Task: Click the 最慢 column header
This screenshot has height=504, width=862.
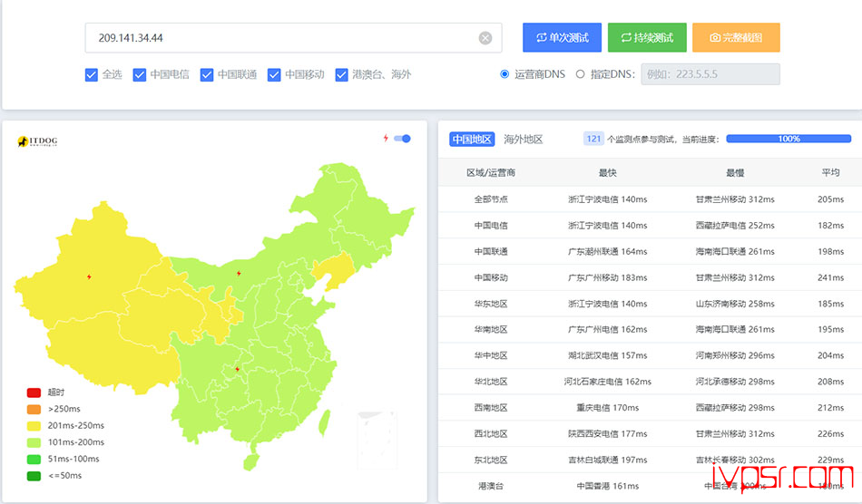Action: click(x=735, y=173)
